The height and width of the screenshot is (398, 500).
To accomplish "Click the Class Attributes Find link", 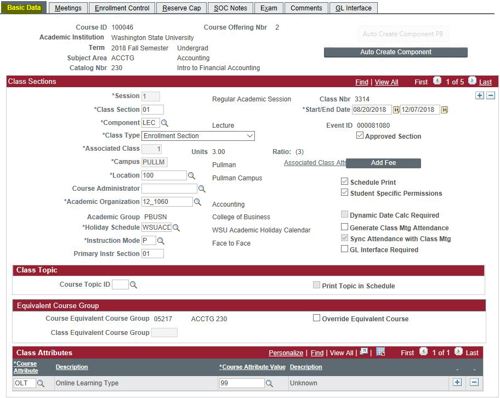I will (x=317, y=353).
